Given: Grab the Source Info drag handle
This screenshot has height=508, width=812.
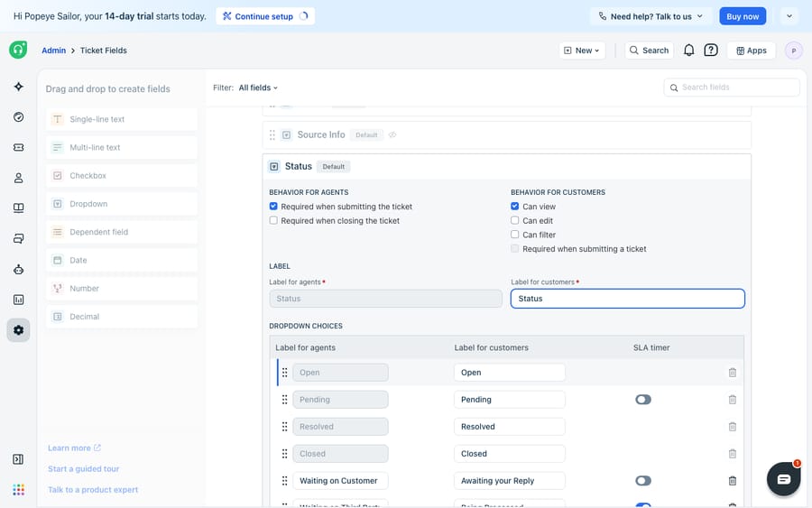Looking at the screenshot, I should pos(272,135).
